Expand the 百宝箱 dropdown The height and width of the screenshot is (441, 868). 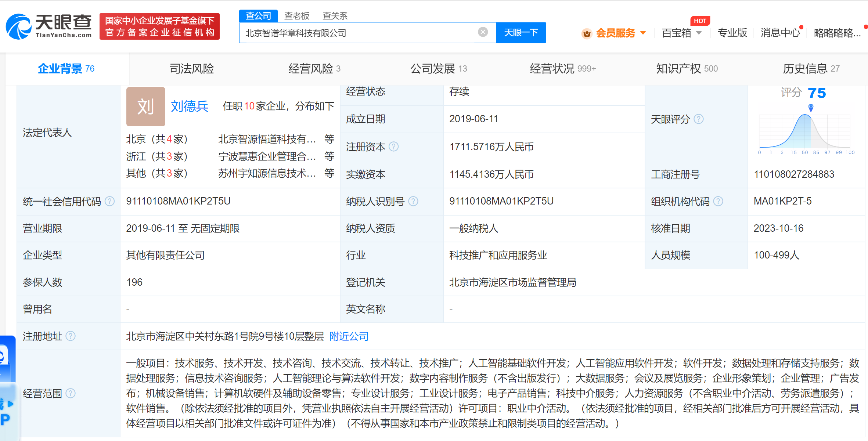click(x=699, y=33)
